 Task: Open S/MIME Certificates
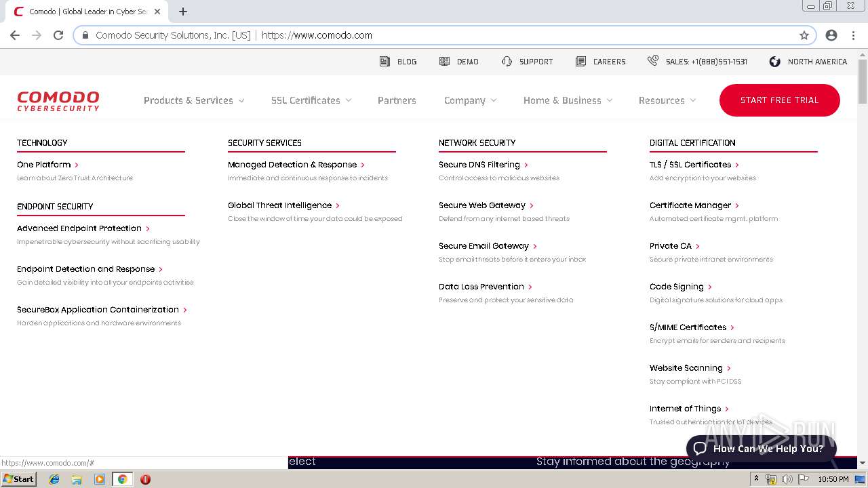pyautogui.click(x=688, y=327)
